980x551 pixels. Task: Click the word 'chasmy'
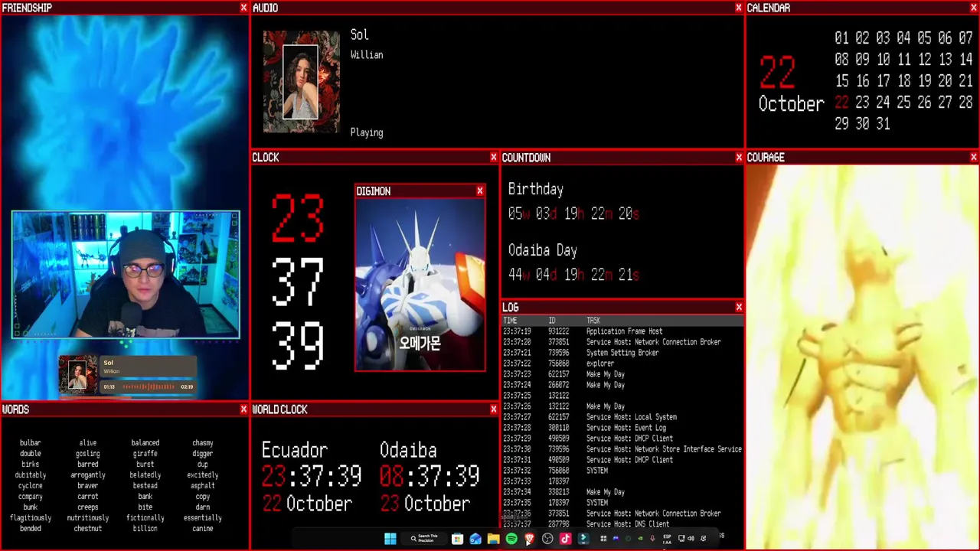tap(202, 443)
